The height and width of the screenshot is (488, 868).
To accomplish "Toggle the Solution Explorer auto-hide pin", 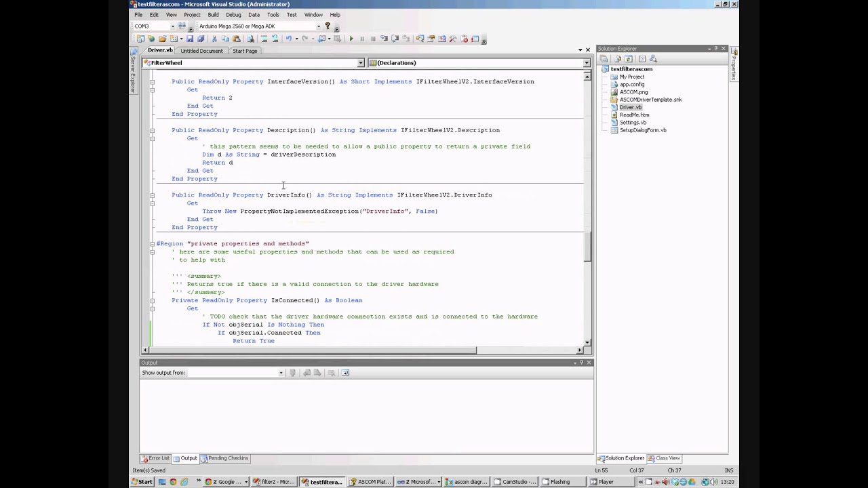I will pyautogui.click(x=716, y=49).
